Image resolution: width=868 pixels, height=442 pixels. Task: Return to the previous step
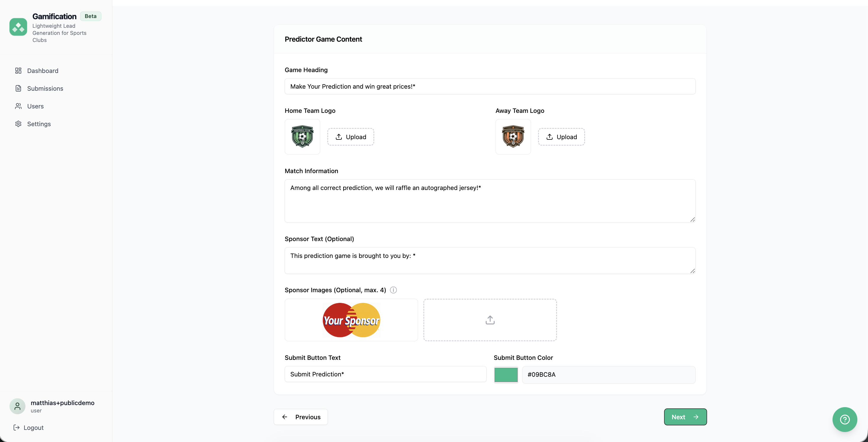click(x=301, y=417)
